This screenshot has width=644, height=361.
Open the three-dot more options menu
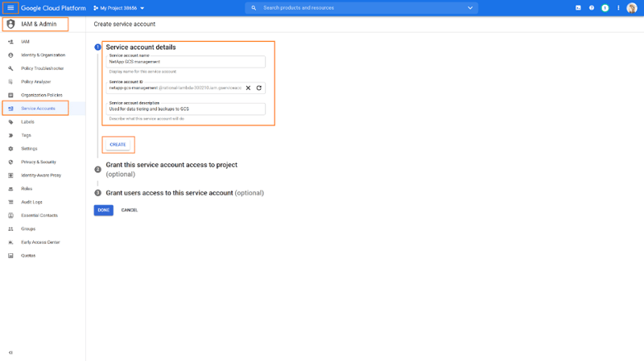(x=619, y=8)
